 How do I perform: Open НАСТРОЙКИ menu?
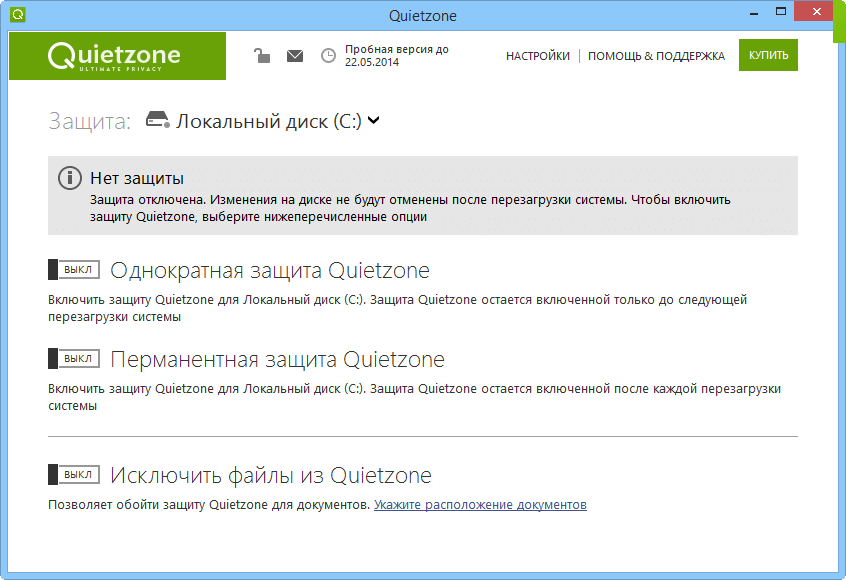(537, 56)
